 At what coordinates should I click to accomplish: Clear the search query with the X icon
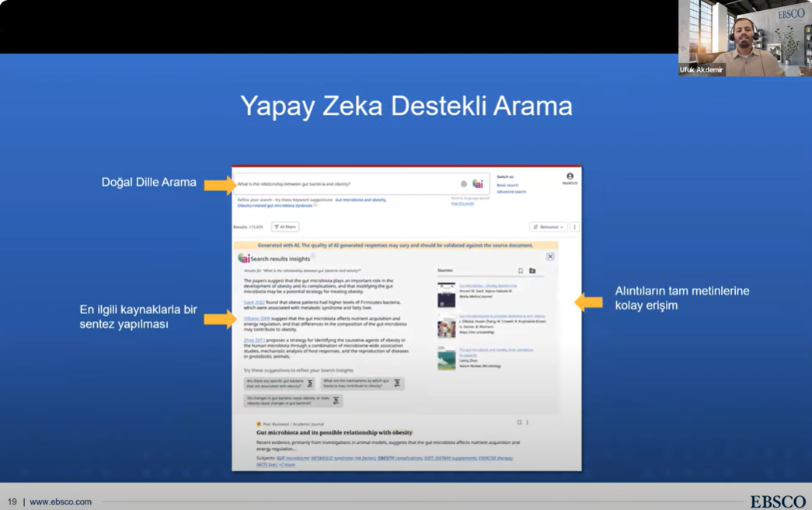[x=464, y=184]
